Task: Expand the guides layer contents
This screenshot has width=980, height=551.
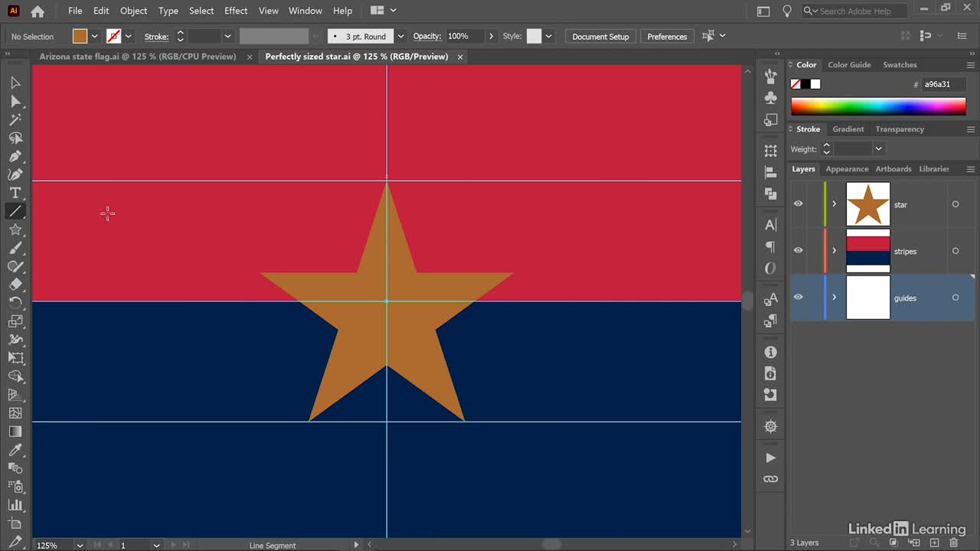Action: coord(835,298)
